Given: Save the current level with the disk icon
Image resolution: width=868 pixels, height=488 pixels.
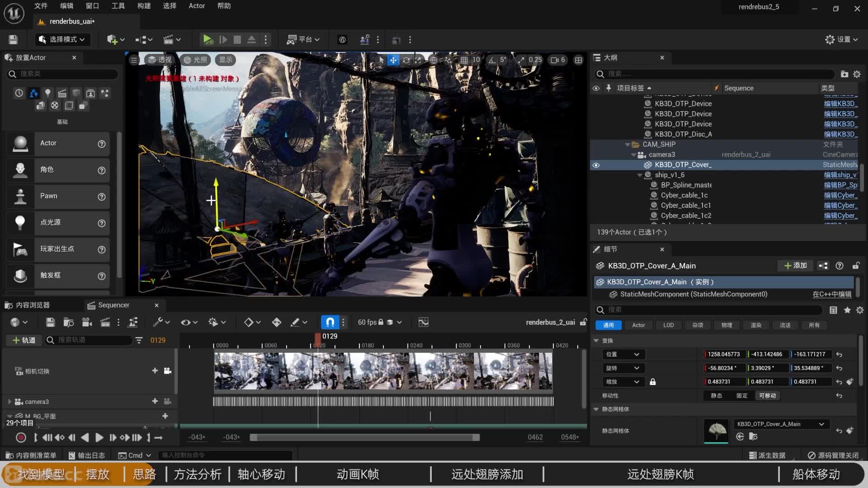Looking at the screenshot, I should [x=13, y=40].
